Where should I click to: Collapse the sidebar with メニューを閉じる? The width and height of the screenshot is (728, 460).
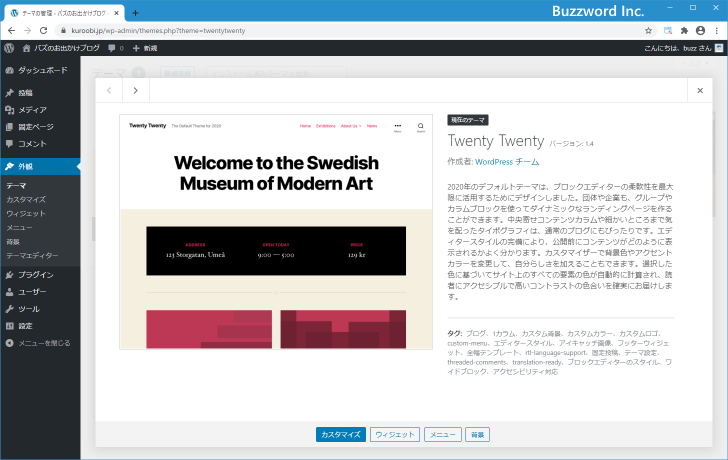(x=43, y=343)
